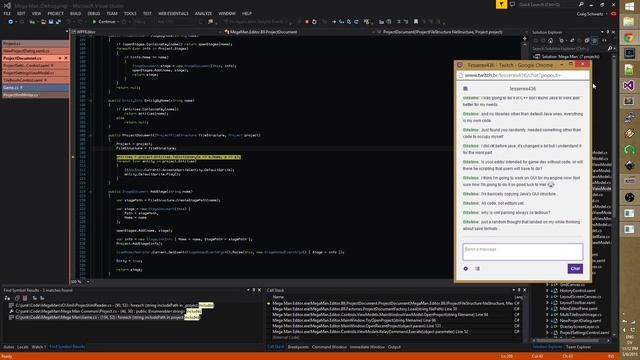
Task: Switch to the Immediate Window tab
Action: [367, 347]
